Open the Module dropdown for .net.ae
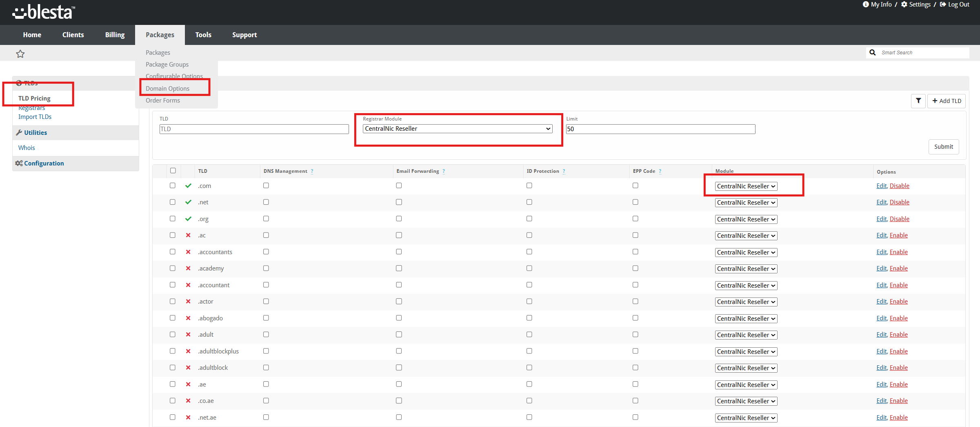This screenshot has width=980, height=427. point(746,418)
